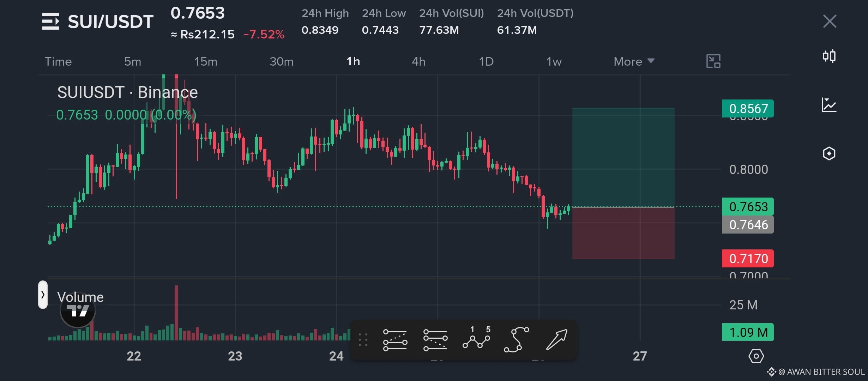Viewport: 868px width, 381px height.
Task: Open the More timeframes dropdown
Action: [634, 61]
